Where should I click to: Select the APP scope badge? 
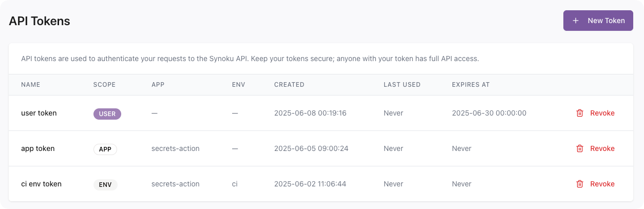pos(105,149)
